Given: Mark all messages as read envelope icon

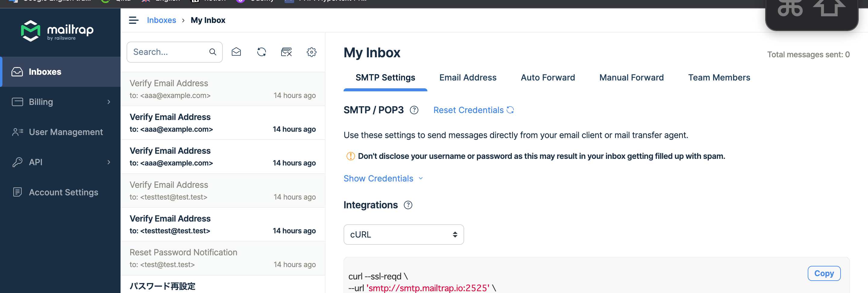Looking at the screenshot, I should tap(236, 52).
